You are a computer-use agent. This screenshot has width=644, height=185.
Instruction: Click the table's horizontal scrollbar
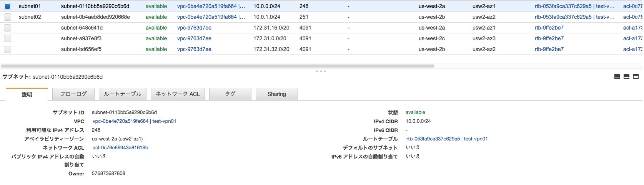[x=217, y=66]
